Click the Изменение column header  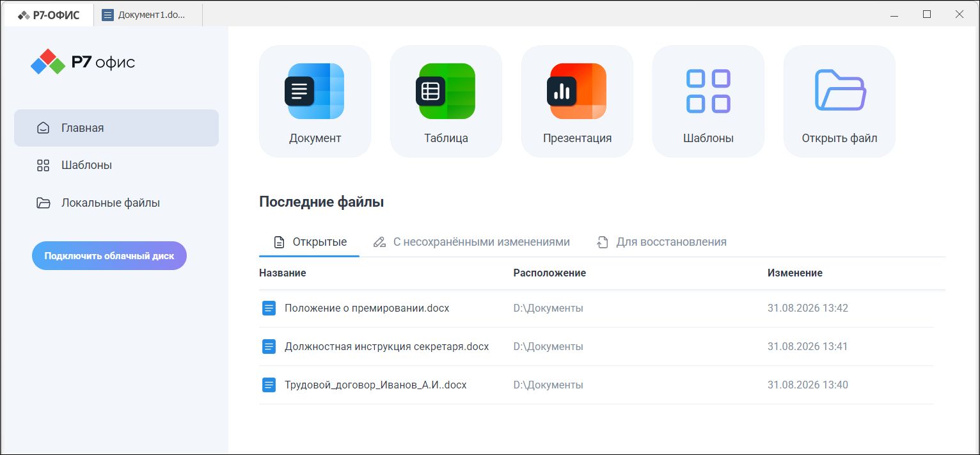point(795,273)
